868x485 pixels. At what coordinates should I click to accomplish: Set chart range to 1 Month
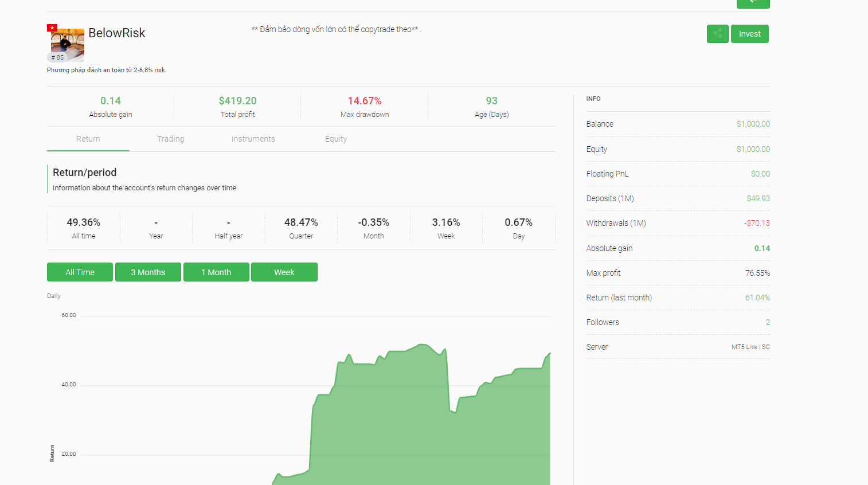[x=216, y=272]
